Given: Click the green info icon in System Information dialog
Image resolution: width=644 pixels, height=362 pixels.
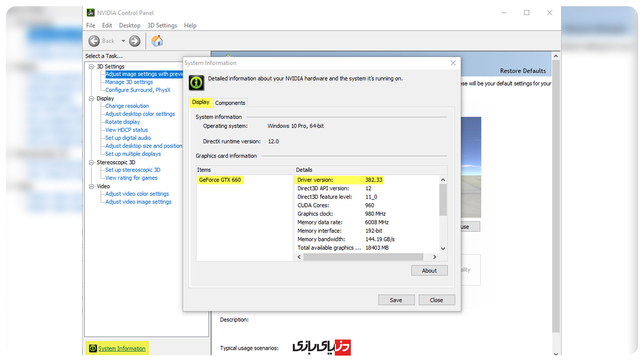Looking at the screenshot, I should 196,82.
